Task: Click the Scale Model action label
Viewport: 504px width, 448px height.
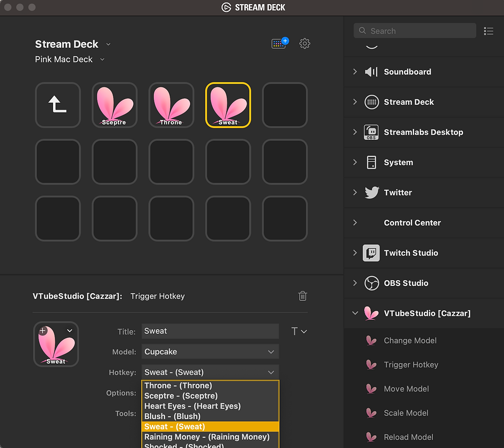Action: (406, 413)
